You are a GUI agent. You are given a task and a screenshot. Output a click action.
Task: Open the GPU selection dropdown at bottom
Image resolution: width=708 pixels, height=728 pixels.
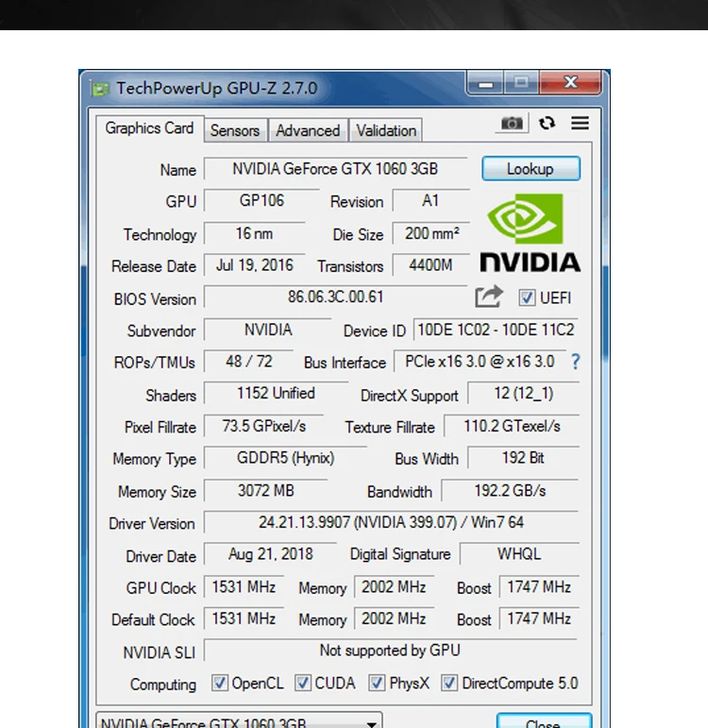coord(239,721)
